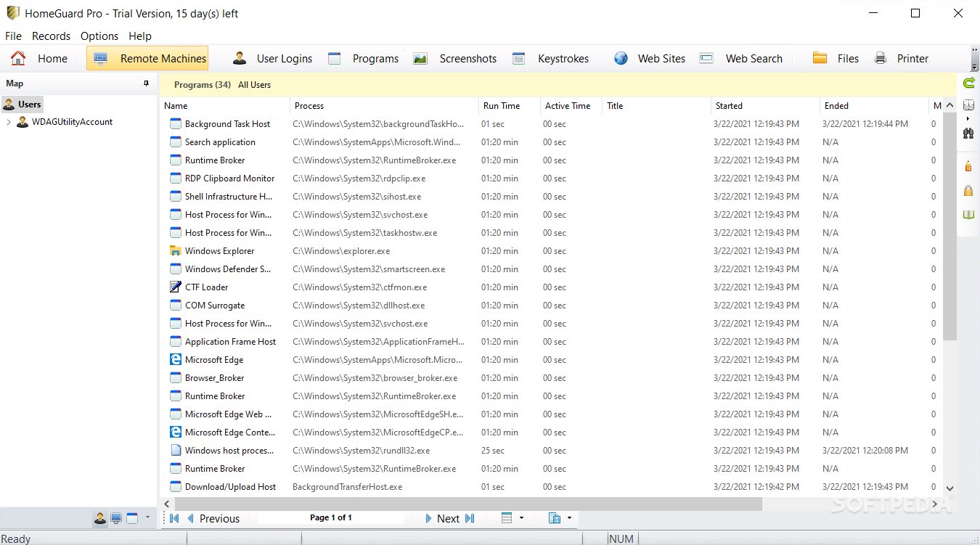Select the Search application row
Viewport: 980px width, 545px height.
point(552,142)
